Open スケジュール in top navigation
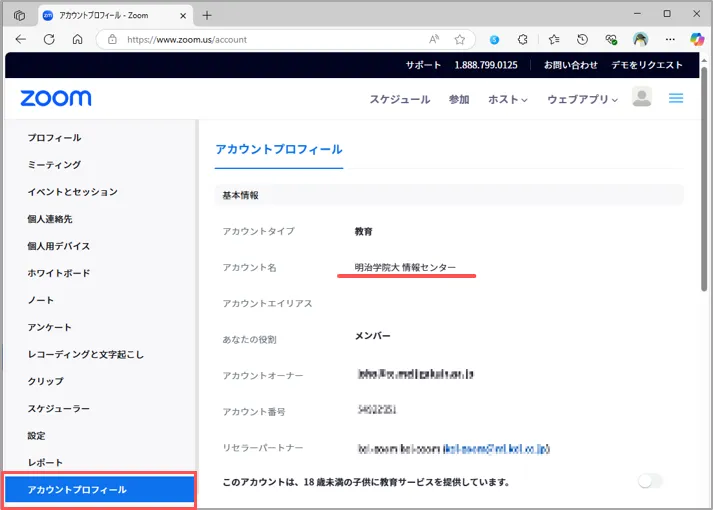Viewport: 713px width, 510px height. coord(400,100)
